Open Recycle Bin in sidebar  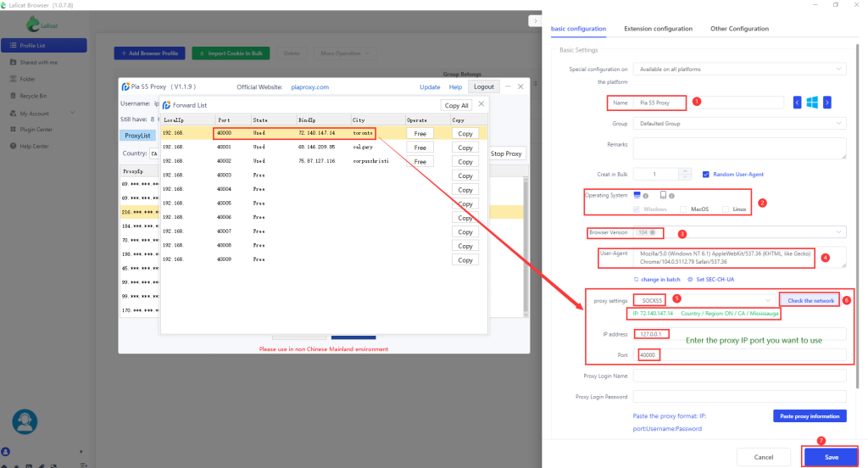coord(28,96)
